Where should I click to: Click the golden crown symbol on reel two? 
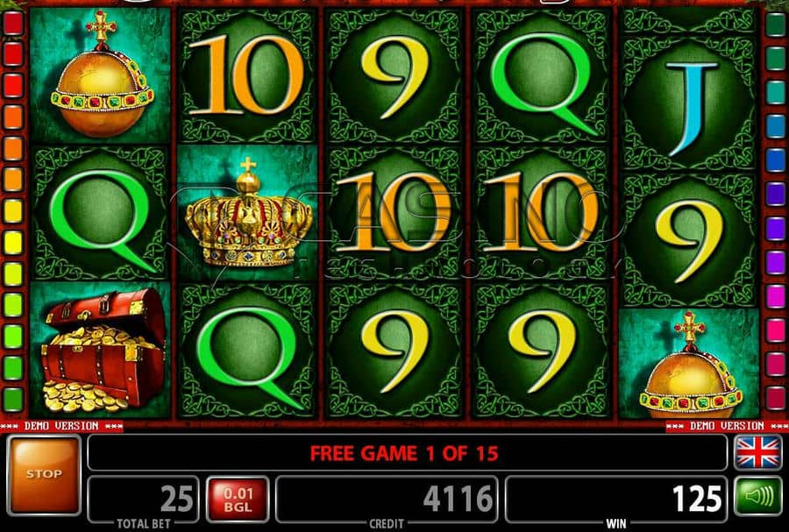pos(247,213)
